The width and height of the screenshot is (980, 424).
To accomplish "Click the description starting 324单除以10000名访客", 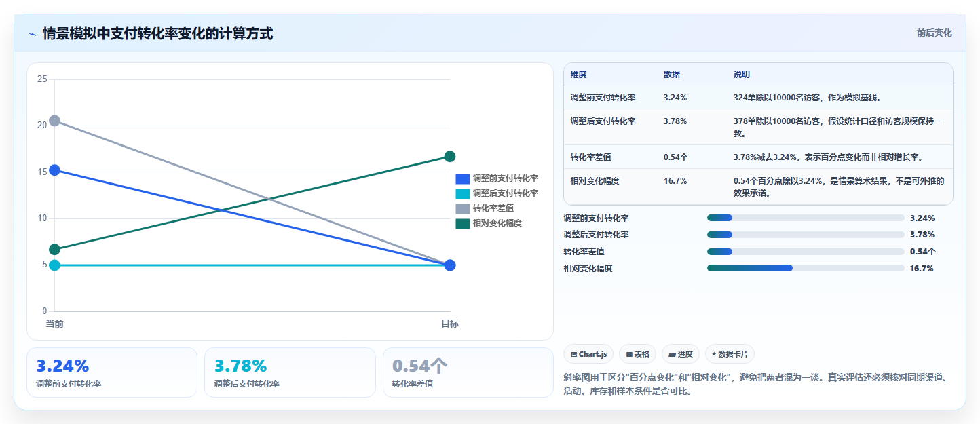I will click(x=807, y=98).
